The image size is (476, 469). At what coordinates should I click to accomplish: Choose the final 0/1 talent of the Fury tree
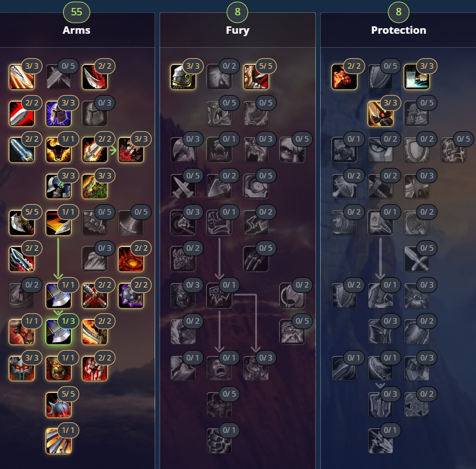[219, 441]
